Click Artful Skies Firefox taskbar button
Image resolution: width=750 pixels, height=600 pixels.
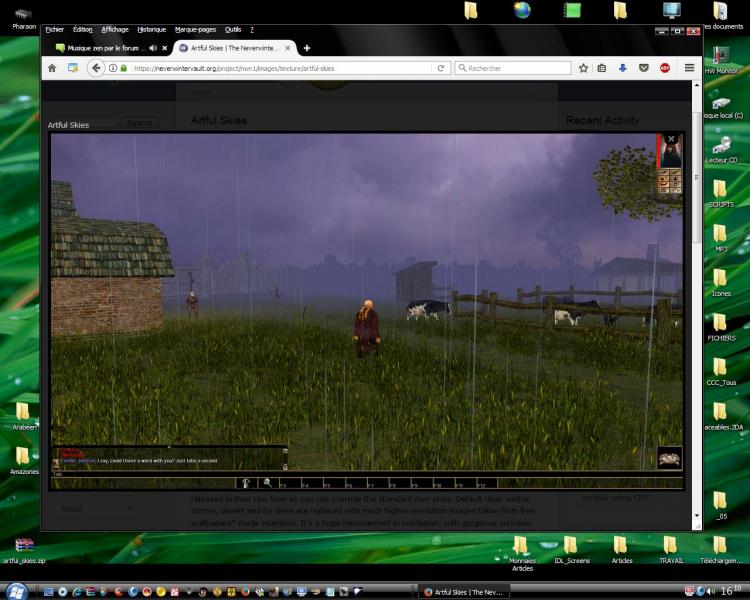pos(464,592)
